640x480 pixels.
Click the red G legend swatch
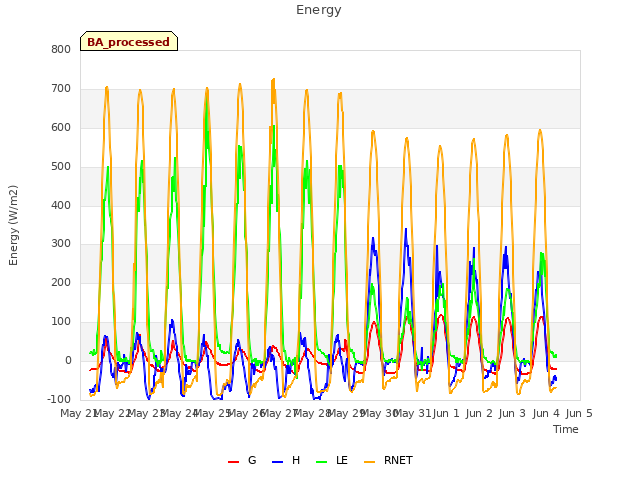point(233,462)
